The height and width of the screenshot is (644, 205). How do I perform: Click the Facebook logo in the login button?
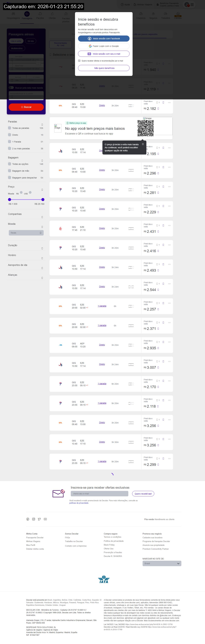89,39
